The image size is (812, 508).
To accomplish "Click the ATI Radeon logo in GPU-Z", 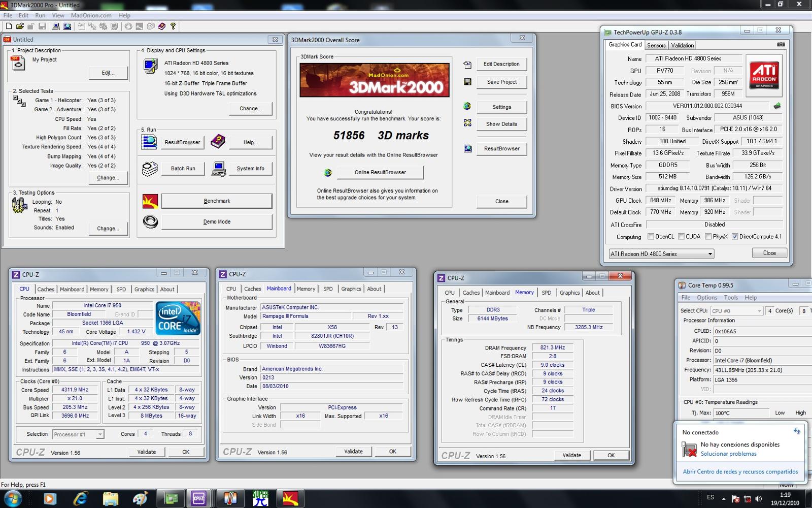I will pyautogui.click(x=764, y=77).
